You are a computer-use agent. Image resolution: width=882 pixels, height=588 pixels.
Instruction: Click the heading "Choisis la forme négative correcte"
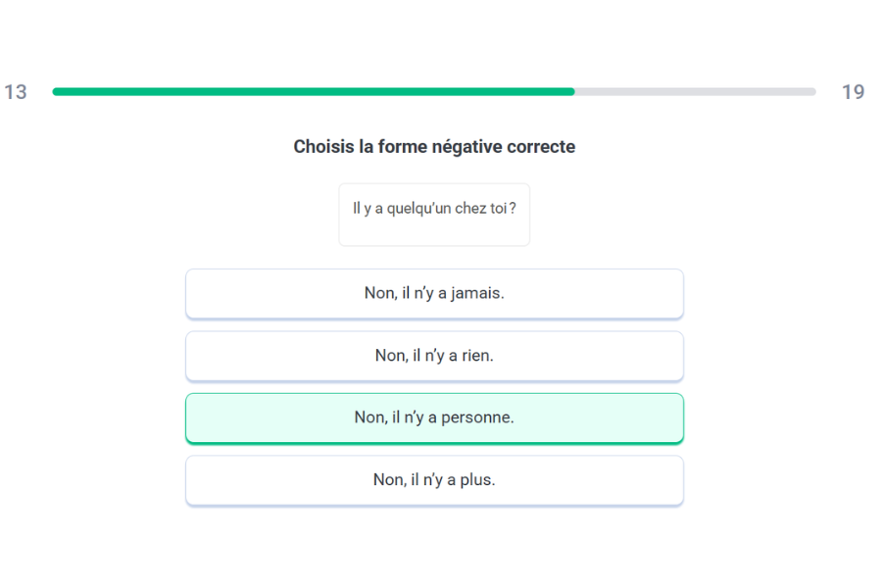(434, 146)
